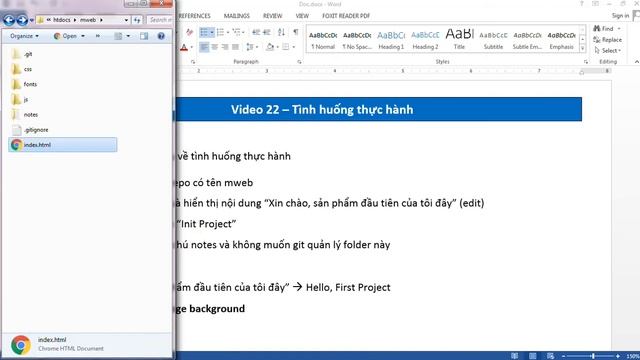Open the Select dropdown in Editing
640x360 pixels.
[x=608, y=51]
